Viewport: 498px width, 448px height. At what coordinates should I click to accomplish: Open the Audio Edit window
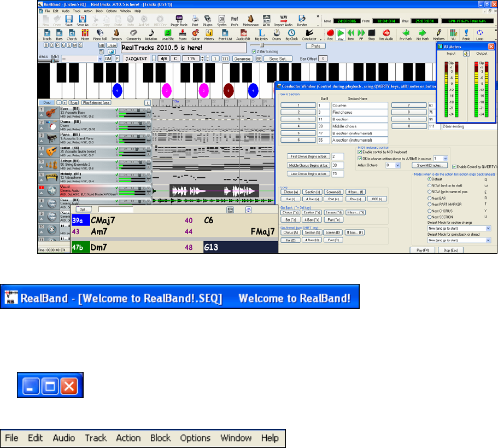tap(243, 34)
